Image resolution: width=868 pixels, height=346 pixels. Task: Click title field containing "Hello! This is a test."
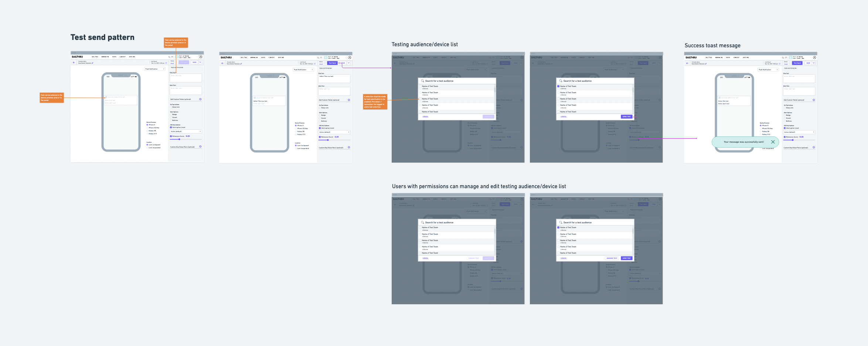coord(334,78)
